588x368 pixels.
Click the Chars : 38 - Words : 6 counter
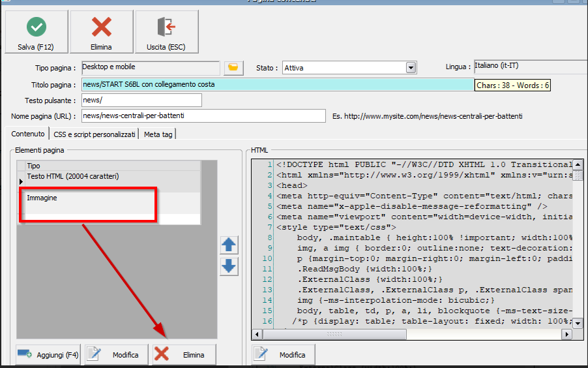[512, 85]
